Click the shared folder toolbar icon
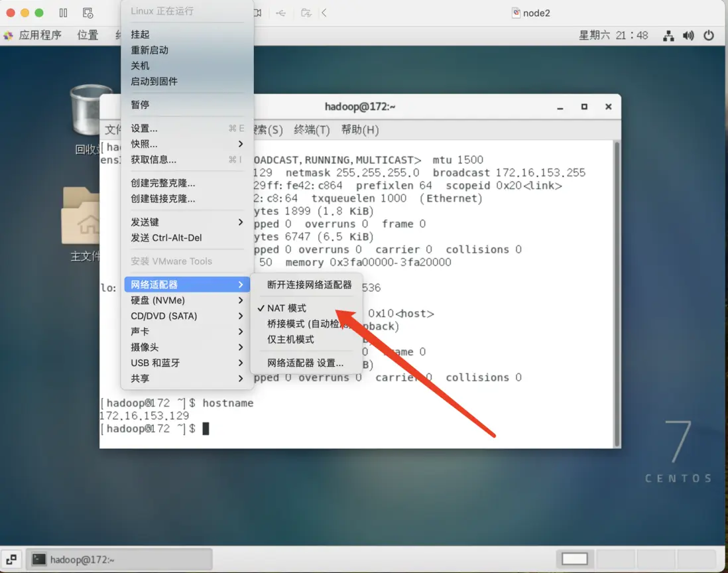The width and height of the screenshot is (728, 573). [x=306, y=13]
